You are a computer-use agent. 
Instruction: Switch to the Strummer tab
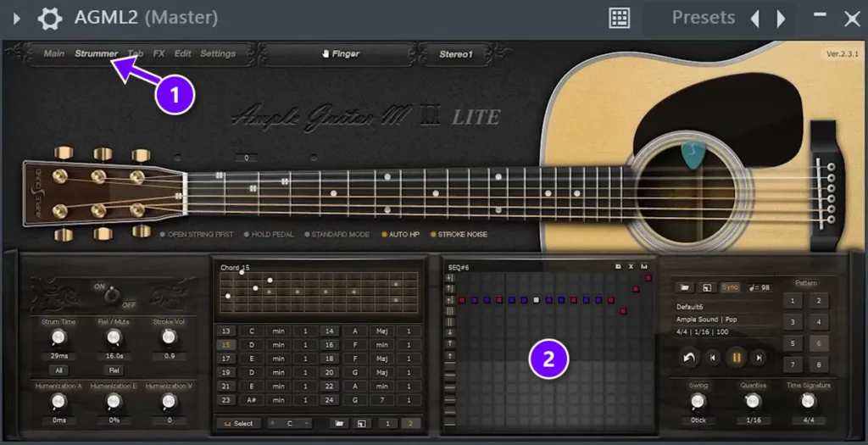click(97, 53)
